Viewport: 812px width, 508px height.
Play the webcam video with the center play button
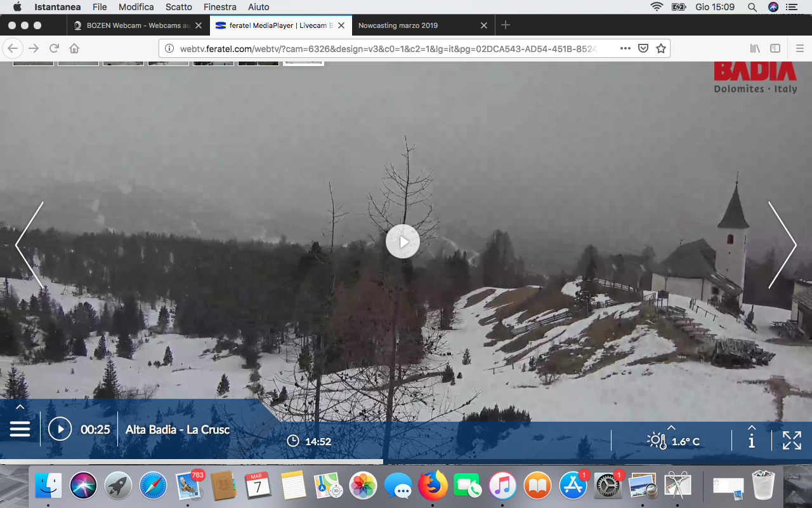[403, 241]
